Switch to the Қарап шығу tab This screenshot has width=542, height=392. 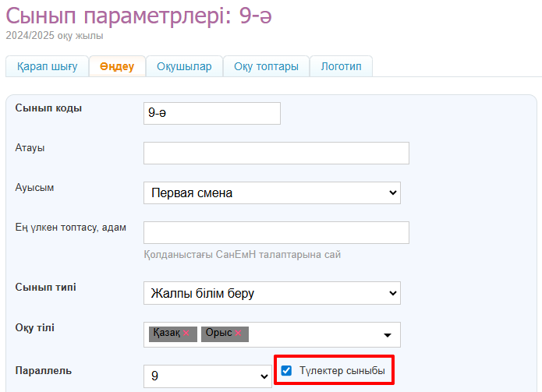click(47, 66)
